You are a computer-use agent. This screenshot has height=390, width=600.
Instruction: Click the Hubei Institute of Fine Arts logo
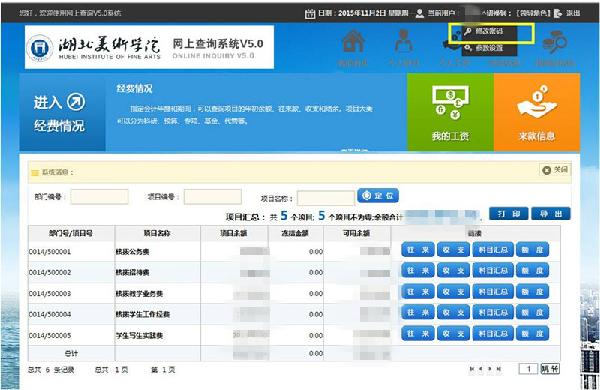pyautogui.click(x=39, y=48)
